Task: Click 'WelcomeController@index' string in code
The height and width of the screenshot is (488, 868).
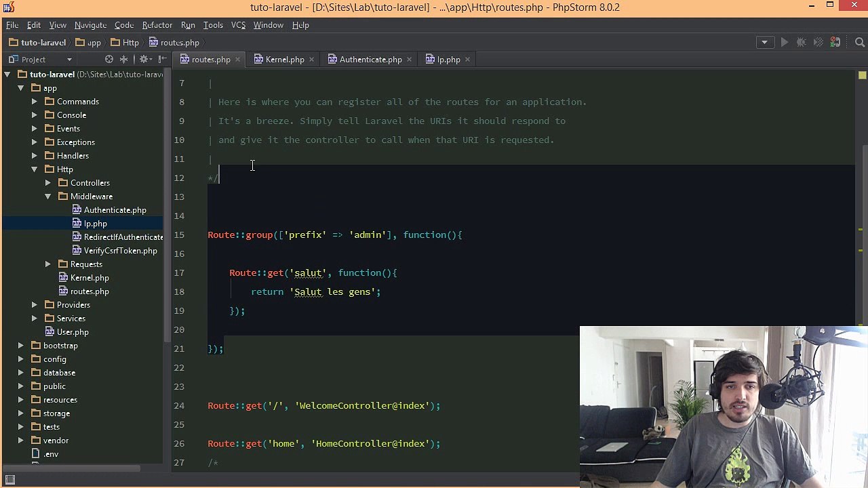Action: point(364,405)
